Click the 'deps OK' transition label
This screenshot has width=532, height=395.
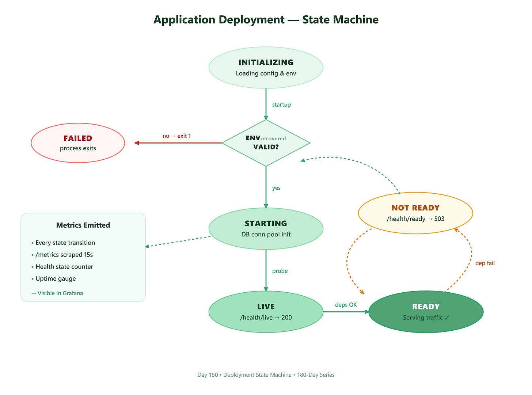pyautogui.click(x=346, y=305)
